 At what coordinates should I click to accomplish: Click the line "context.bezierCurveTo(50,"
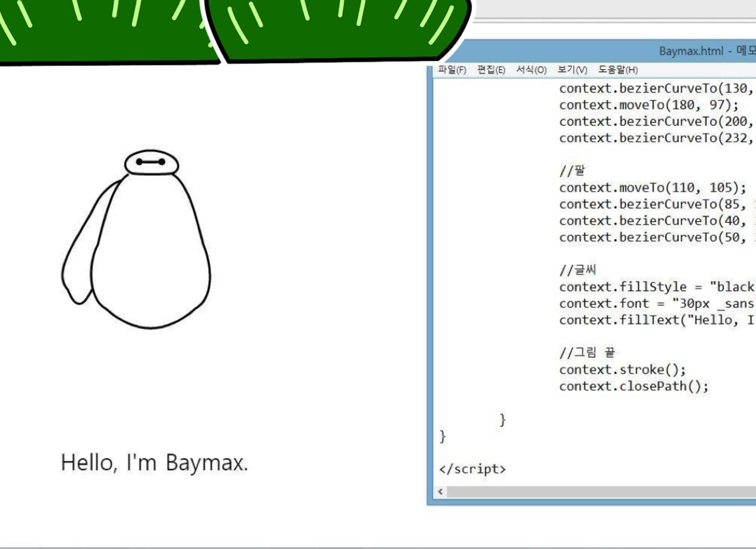(x=653, y=237)
